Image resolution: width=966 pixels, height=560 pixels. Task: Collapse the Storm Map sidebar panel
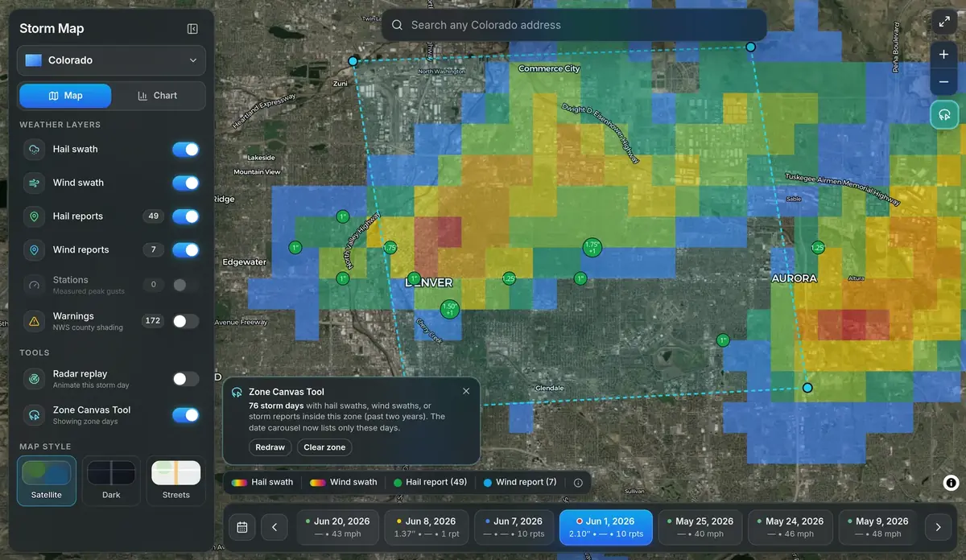(x=192, y=29)
